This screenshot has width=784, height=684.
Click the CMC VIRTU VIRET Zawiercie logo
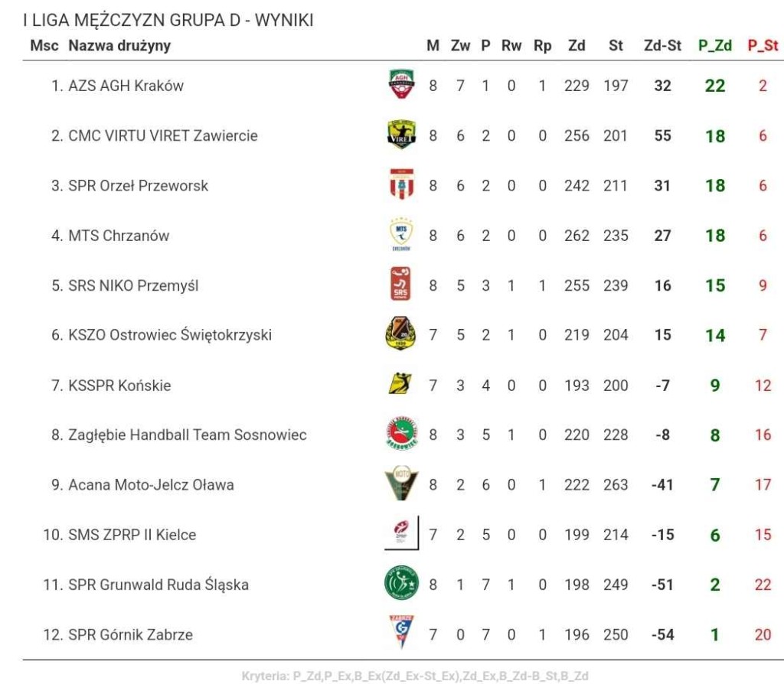click(401, 135)
